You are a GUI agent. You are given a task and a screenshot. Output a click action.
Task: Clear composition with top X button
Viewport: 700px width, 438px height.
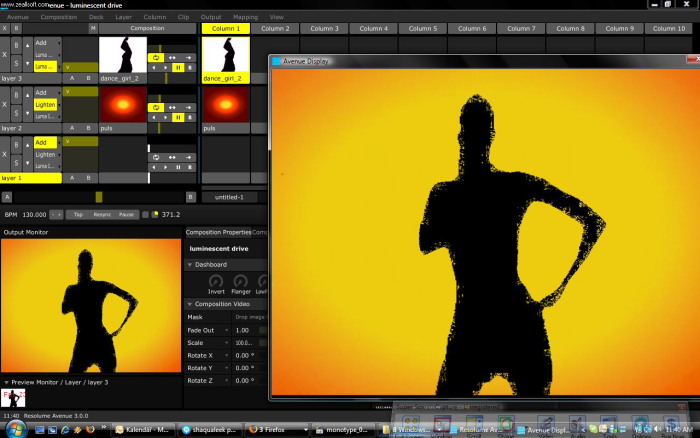point(4,29)
